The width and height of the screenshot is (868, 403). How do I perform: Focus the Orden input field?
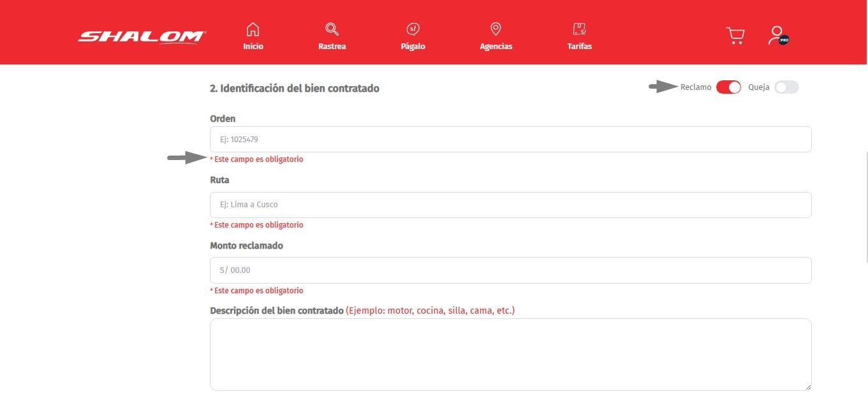coord(510,140)
